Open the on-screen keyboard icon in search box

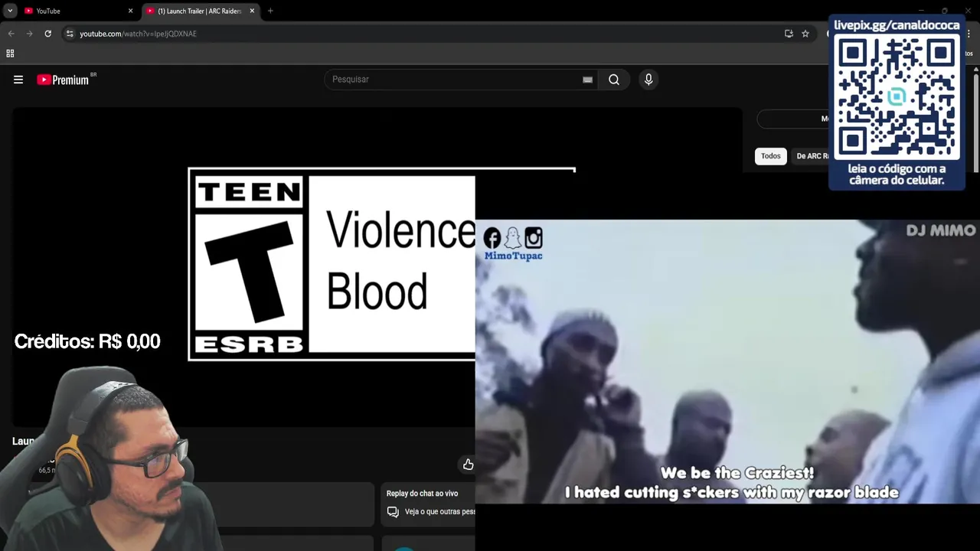(587, 80)
